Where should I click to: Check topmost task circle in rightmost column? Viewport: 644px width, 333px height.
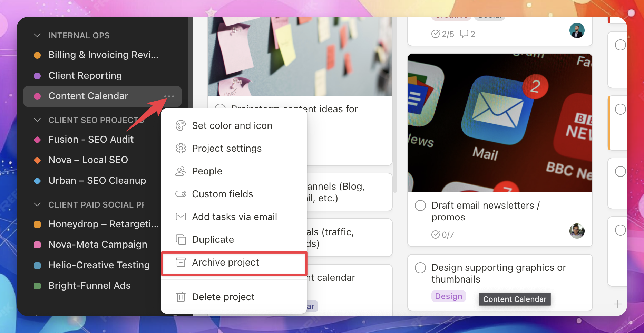pos(621,45)
